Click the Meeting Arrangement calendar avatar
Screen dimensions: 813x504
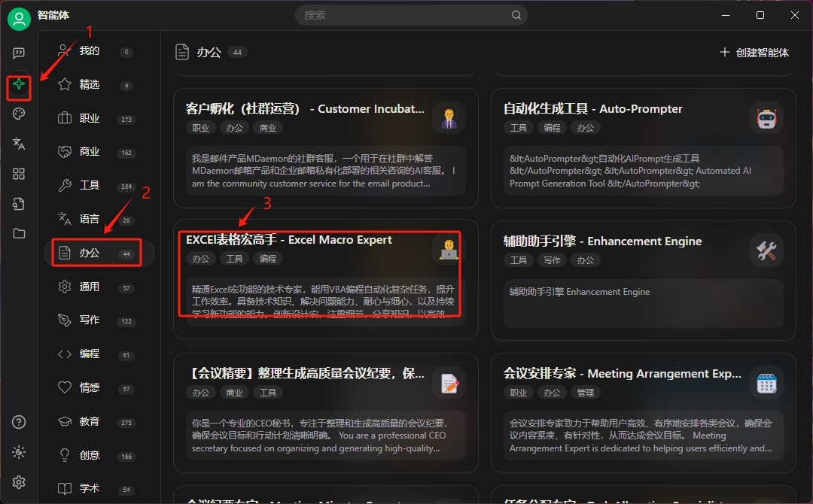pos(766,384)
